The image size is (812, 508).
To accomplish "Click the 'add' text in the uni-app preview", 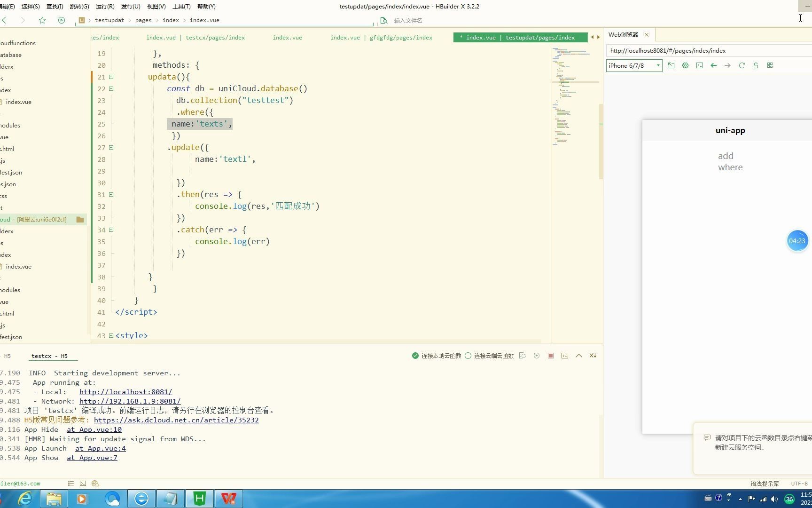I will point(726,156).
